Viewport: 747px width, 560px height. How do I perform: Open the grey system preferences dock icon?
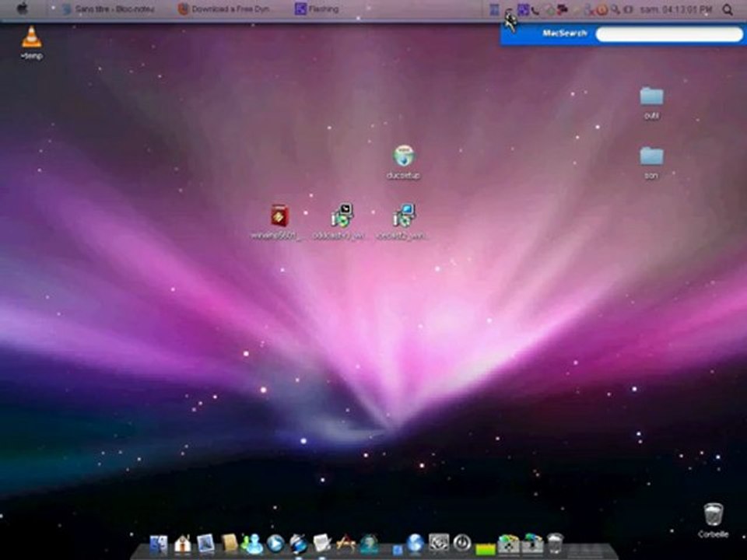[x=439, y=543]
